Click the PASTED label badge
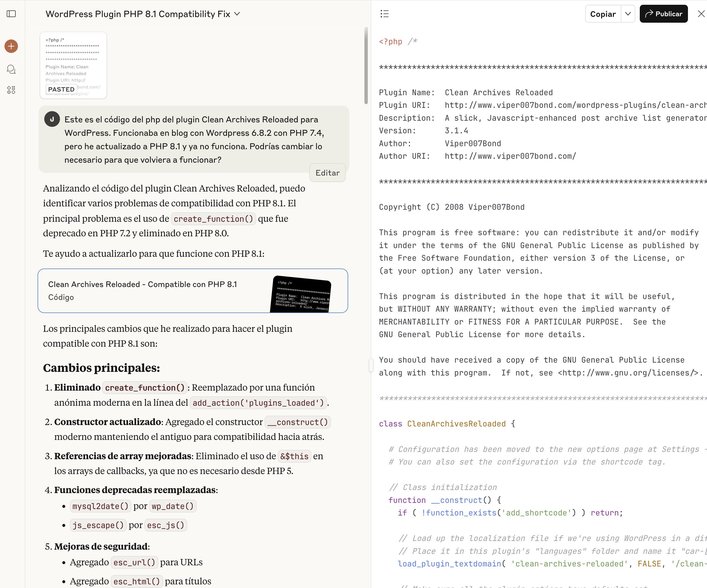 [61, 89]
